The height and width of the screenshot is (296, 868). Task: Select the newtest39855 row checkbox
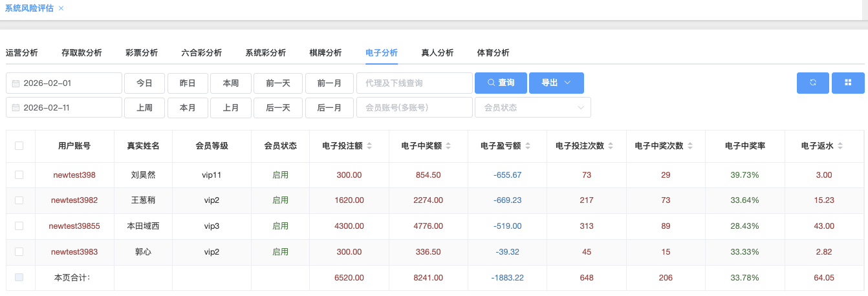pos(19,226)
